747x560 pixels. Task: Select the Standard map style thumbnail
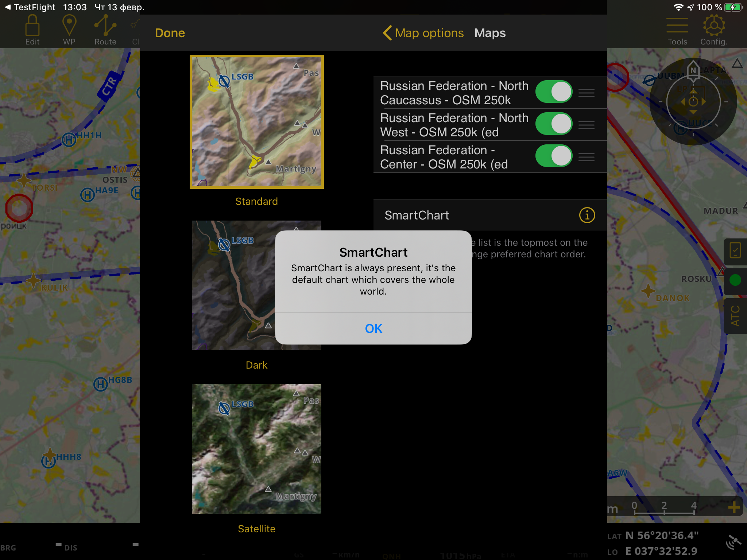(x=256, y=122)
